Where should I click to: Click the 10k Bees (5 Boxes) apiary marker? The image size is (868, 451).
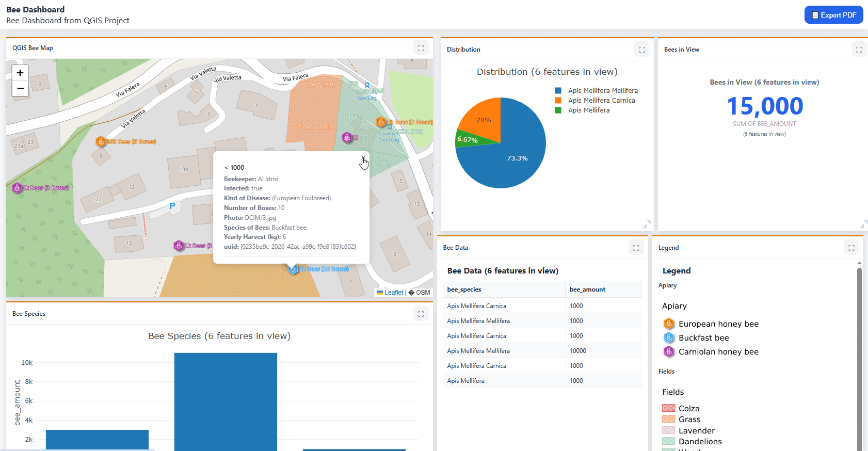(x=101, y=141)
